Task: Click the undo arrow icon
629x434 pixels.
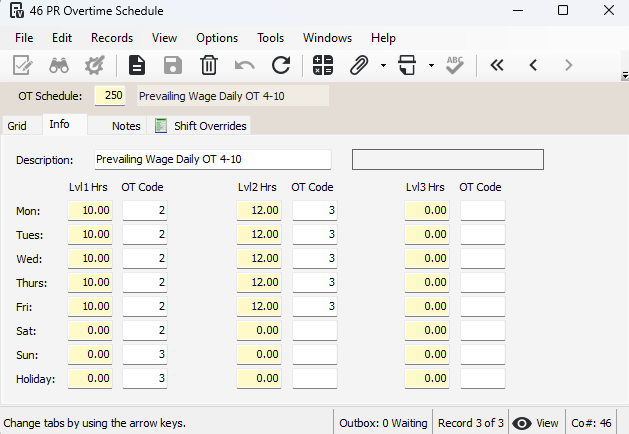Action: point(245,65)
